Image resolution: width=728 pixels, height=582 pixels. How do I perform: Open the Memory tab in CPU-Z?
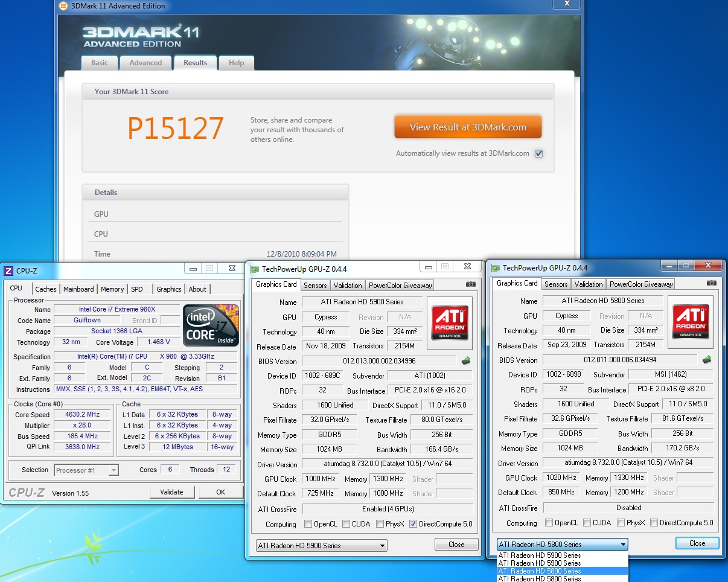[x=112, y=289]
